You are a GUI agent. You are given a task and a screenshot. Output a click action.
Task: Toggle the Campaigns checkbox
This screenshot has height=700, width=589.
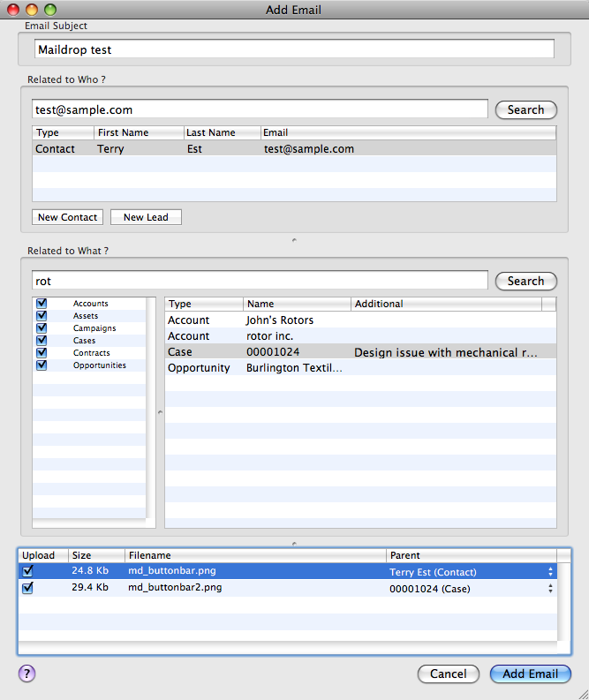(x=42, y=327)
